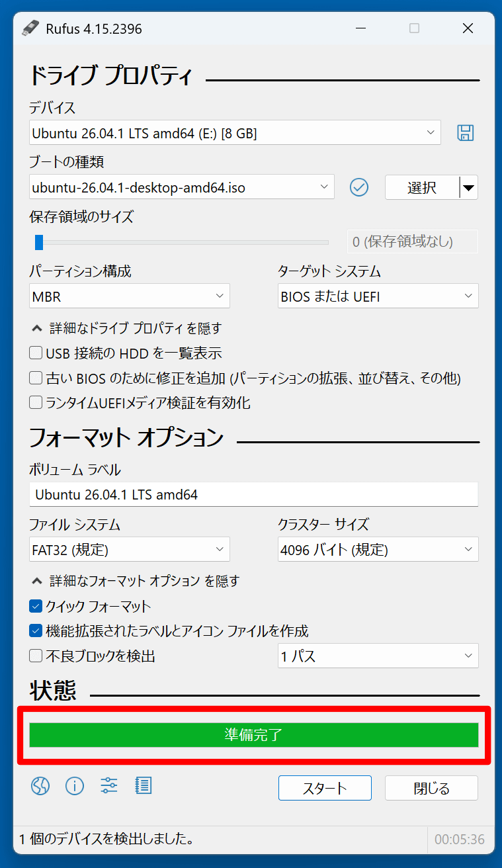Image resolution: width=502 pixels, height=868 pixels.
Task: Click the 0 (保存領域なし) size field
Action: click(x=413, y=242)
